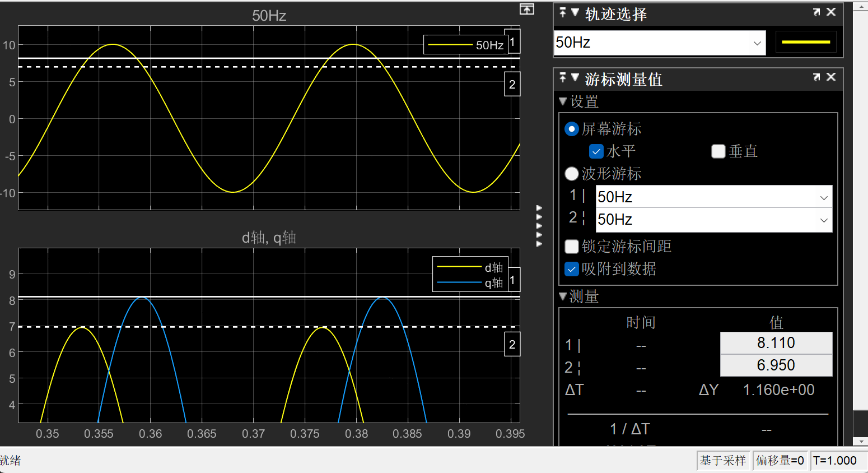The height and width of the screenshot is (473, 868).
Task: Undock the 游标测量值 panel
Action: [x=816, y=77]
